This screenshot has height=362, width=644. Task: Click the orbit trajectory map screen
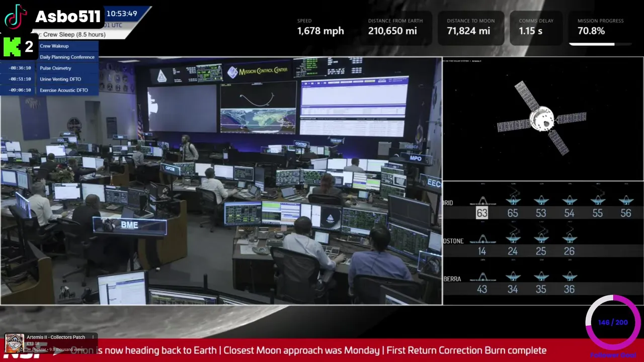pyautogui.click(x=258, y=107)
